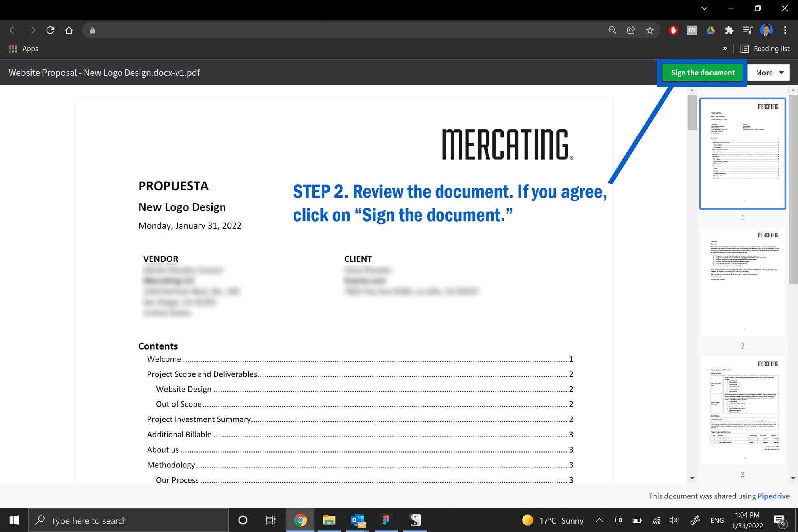This screenshot has width=798, height=532.
Task: Click the browser Forward arrow
Action: (32, 30)
